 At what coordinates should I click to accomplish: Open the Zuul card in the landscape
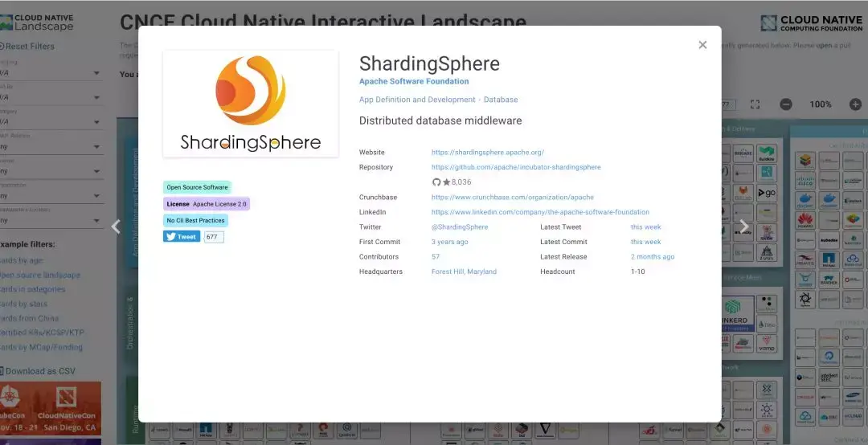click(x=767, y=252)
